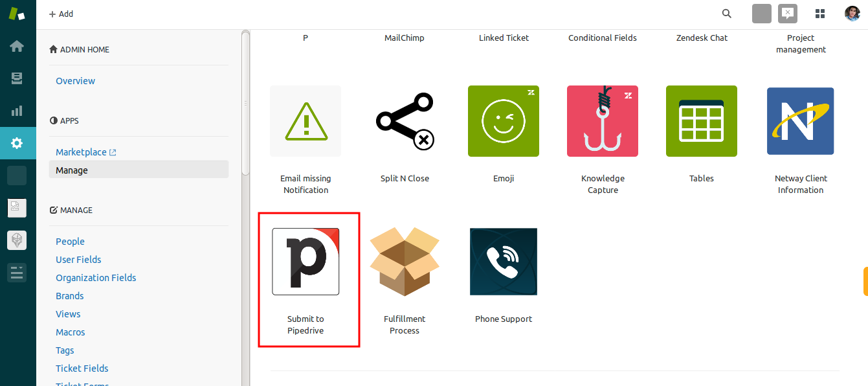Open Netway Client Information app icon
The width and height of the screenshot is (868, 386).
[x=801, y=121]
